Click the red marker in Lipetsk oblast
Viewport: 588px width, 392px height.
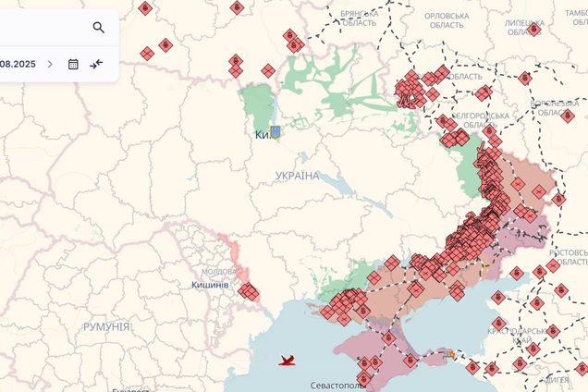(x=533, y=30)
